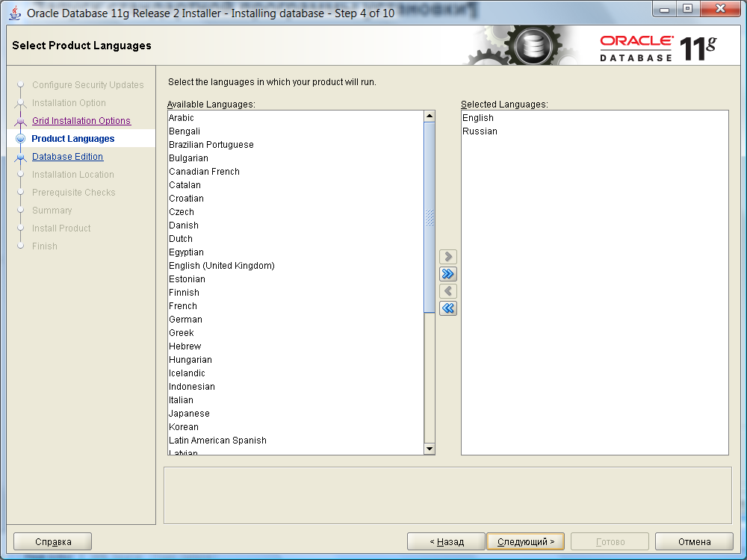
Task: Click the Следующий next button
Action: point(525,541)
